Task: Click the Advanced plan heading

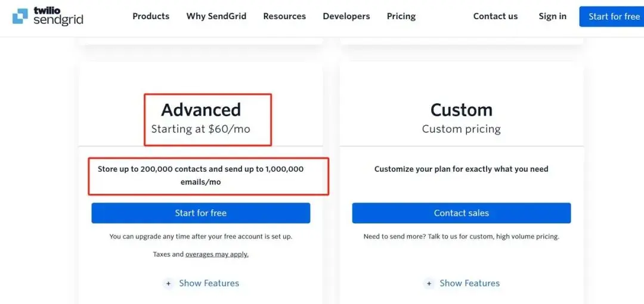Action: pos(201,110)
